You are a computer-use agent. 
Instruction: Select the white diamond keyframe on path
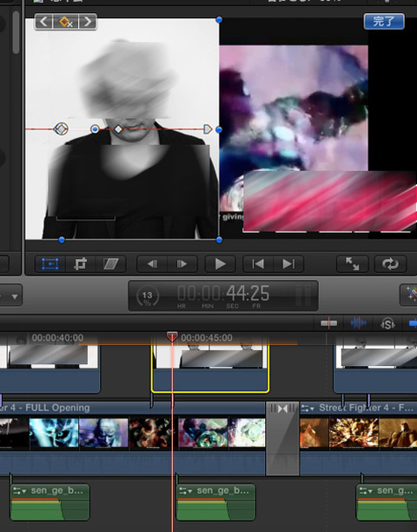(x=118, y=129)
